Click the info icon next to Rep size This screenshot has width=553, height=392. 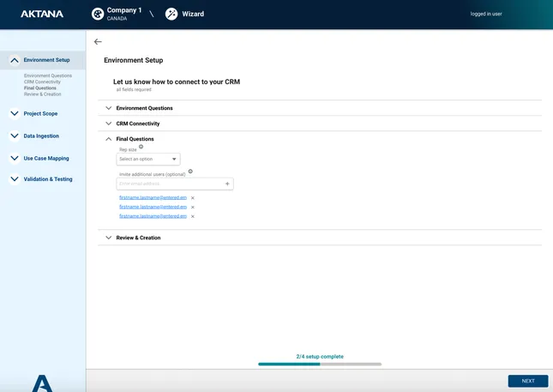(141, 147)
